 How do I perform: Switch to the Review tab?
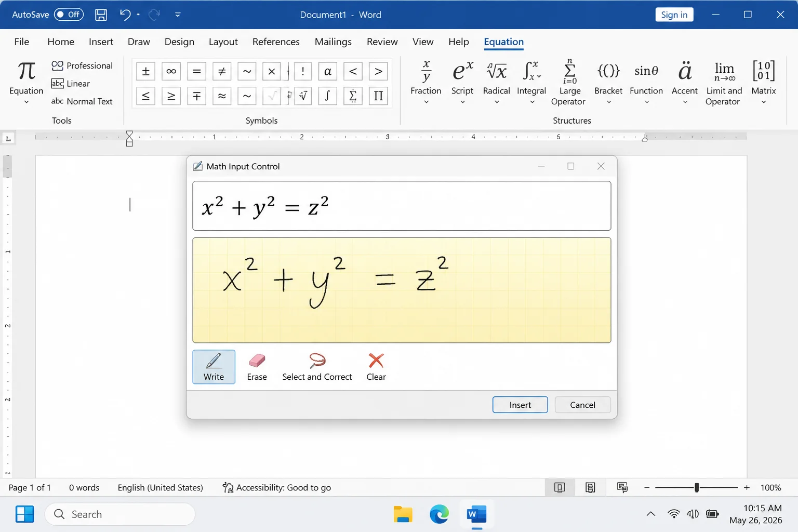click(382, 42)
